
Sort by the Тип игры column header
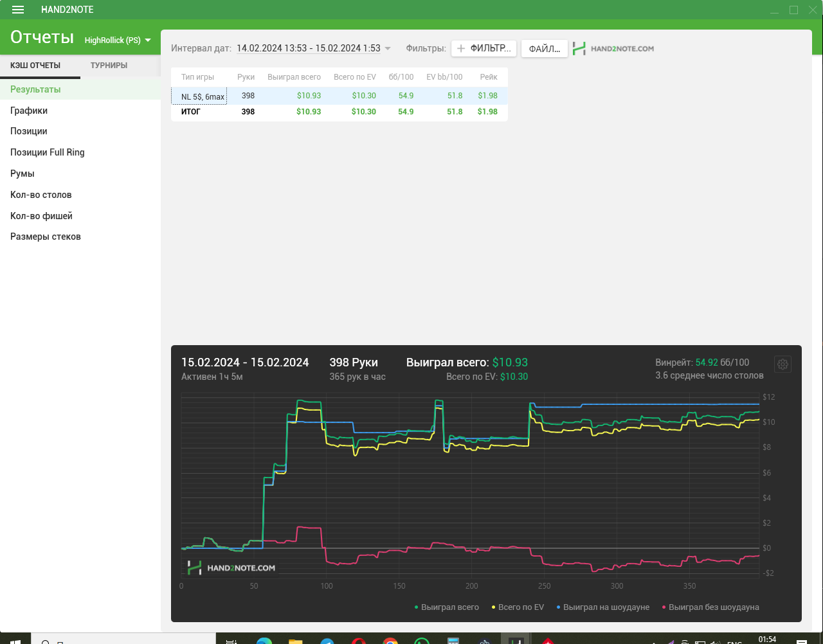pyautogui.click(x=197, y=77)
